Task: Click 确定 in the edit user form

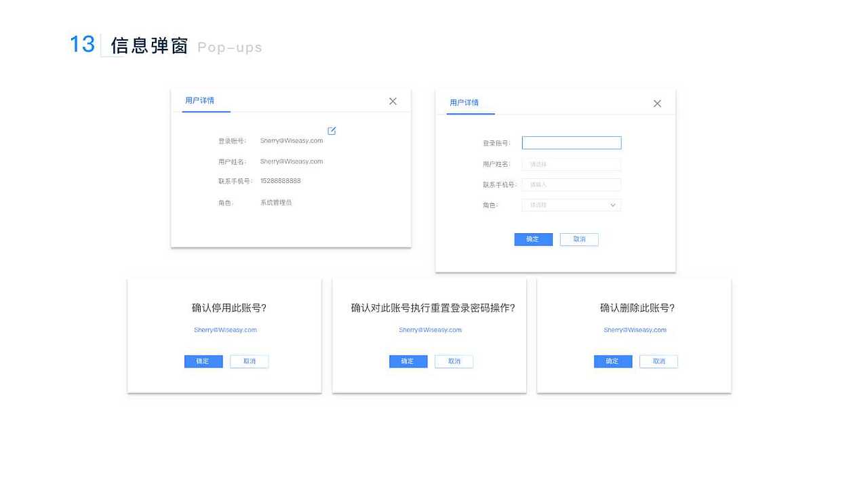Action: coord(533,239)
